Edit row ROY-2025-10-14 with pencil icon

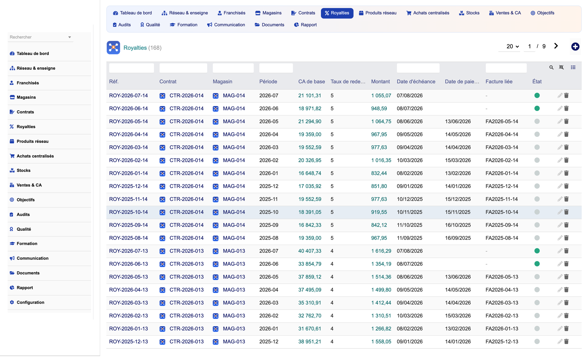pyautogui.click(x=560, y=212)
